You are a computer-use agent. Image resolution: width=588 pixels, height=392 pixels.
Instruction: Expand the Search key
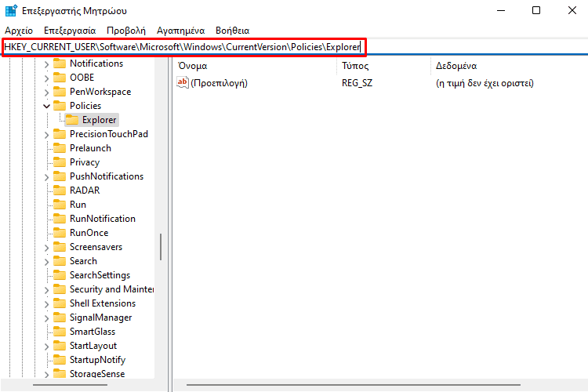(46, 262)
